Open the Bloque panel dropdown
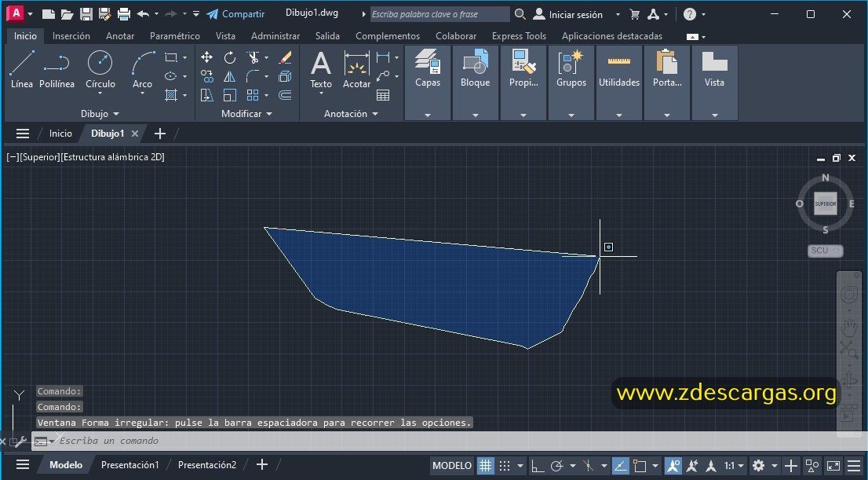868x480 pixels. (x=475, y=115)
